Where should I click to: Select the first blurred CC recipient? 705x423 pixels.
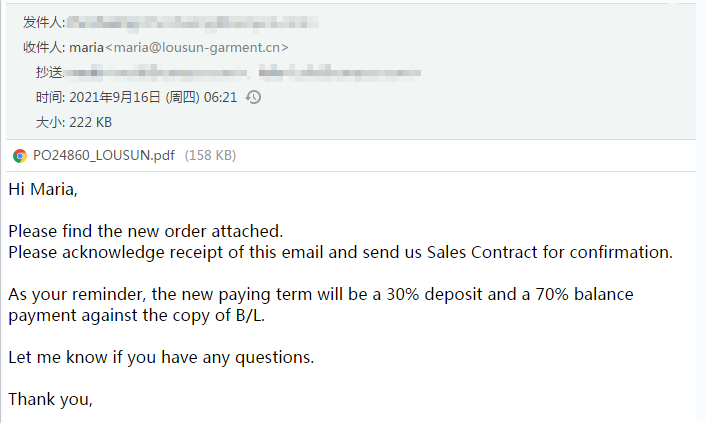pos(156,72)
